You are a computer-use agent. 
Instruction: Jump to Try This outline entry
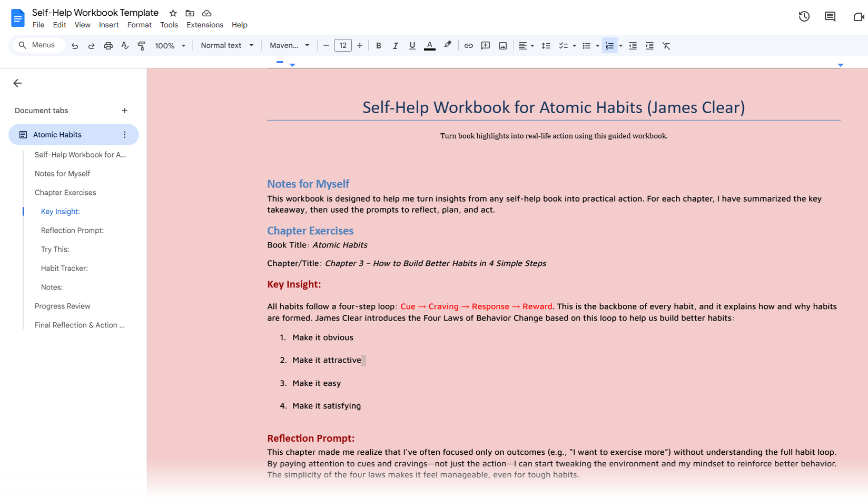click(55, 250)
